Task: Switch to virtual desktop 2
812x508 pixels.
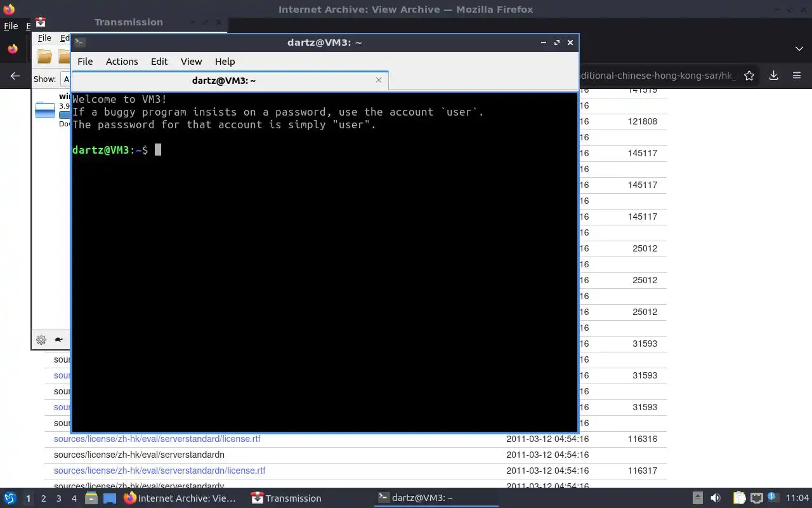Action: pos(43,498)
